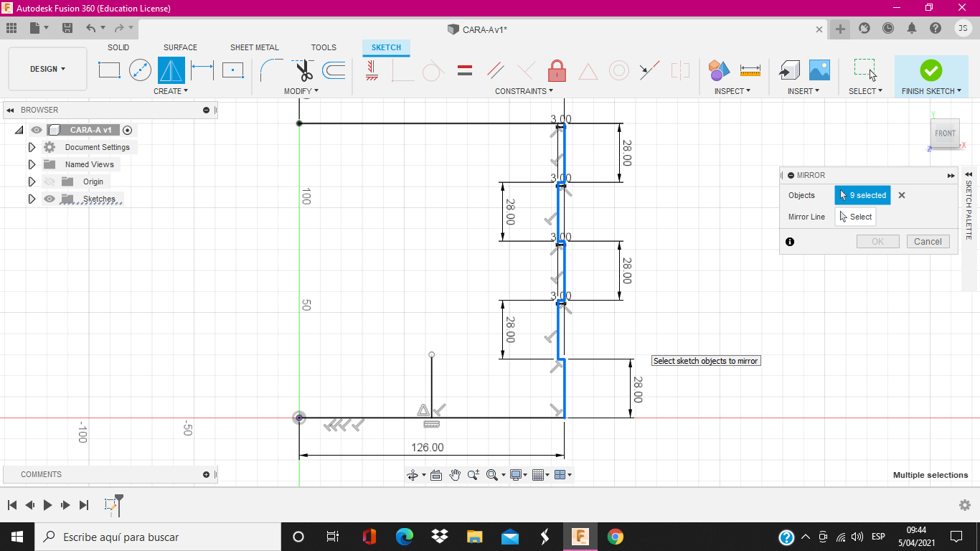The width and height of the screenshot is (980, 551).
Task: Apply the Horizontal/Vertical constraint
Action: click(x=371, y=70)
